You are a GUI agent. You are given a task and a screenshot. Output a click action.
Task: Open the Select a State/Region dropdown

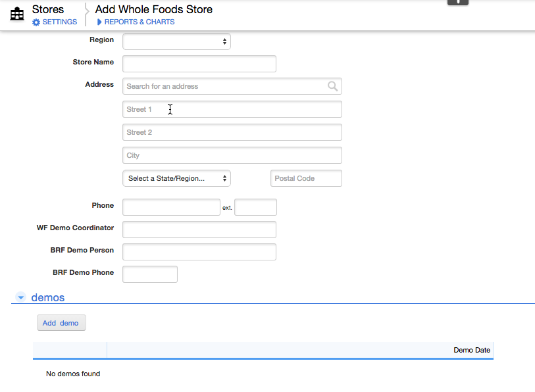(x=176, y=178)
